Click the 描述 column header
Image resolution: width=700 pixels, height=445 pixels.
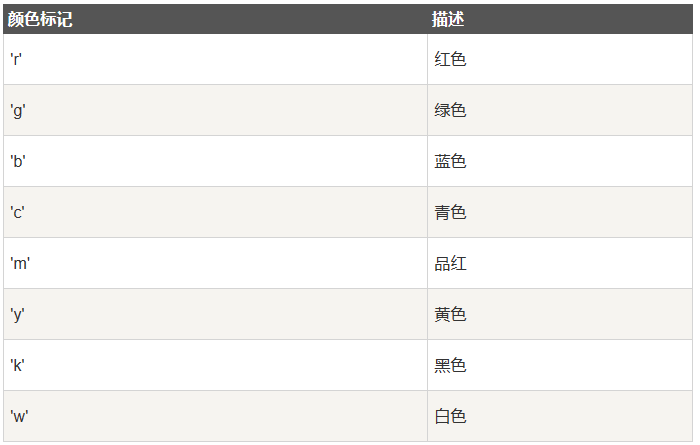pyautogui.click(x=448, y=19)
